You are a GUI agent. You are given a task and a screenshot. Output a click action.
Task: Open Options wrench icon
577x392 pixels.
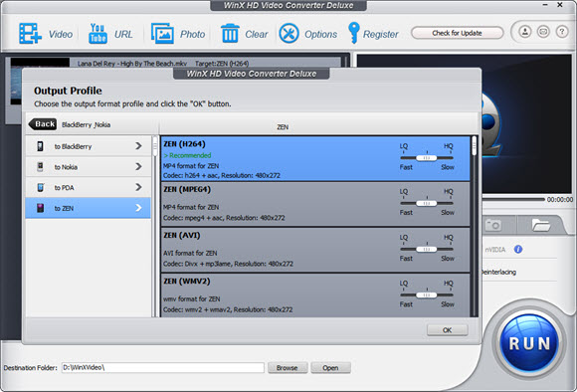tap(288, 34)
